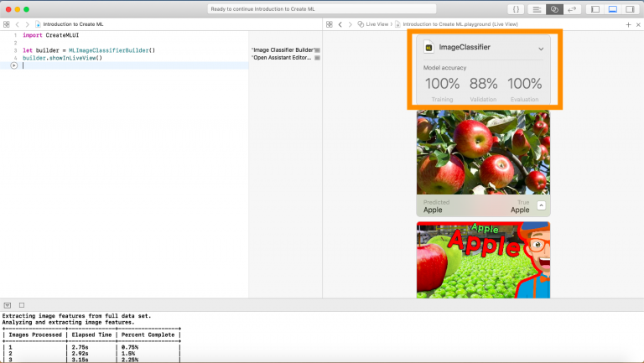Click the related items grid icon in left editor

click(x=7, y=24)
